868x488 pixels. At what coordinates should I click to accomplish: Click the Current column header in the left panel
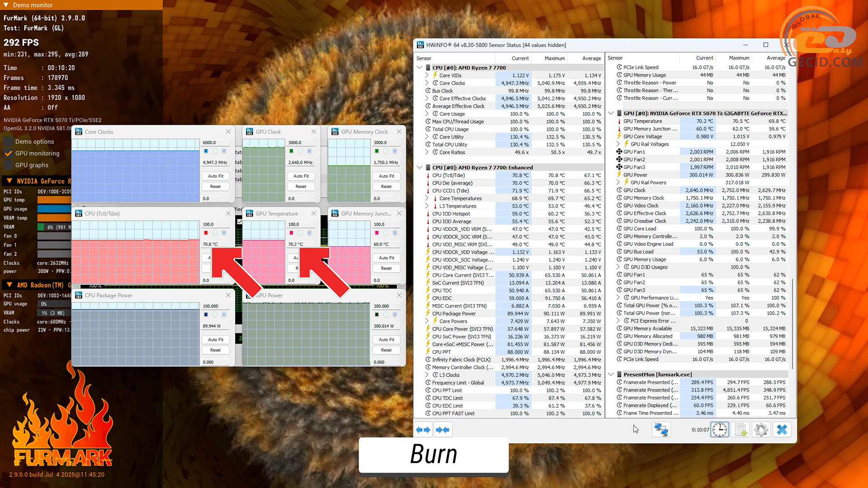click(x=513, y=58)
